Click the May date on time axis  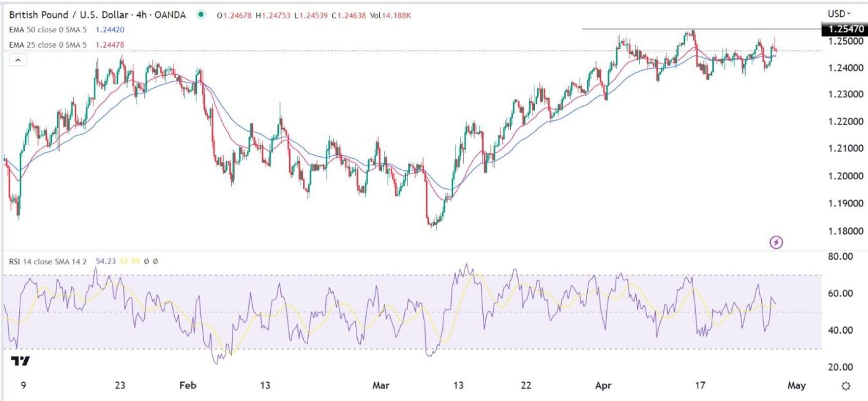point(797,386)
